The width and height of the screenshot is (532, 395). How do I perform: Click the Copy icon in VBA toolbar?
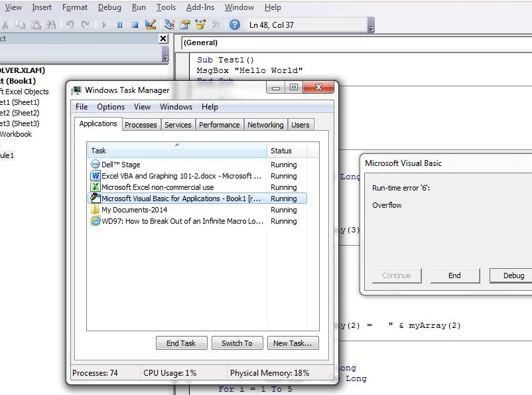tap(21, 25)
